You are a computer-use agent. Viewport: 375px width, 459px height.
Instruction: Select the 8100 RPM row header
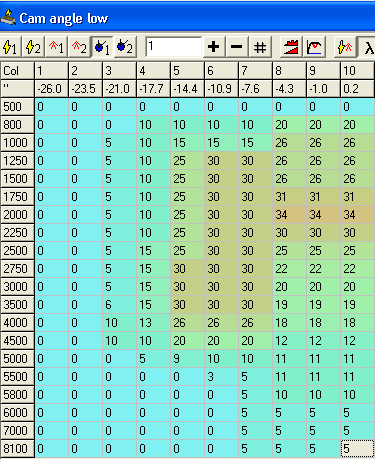(x=17, y=449)
